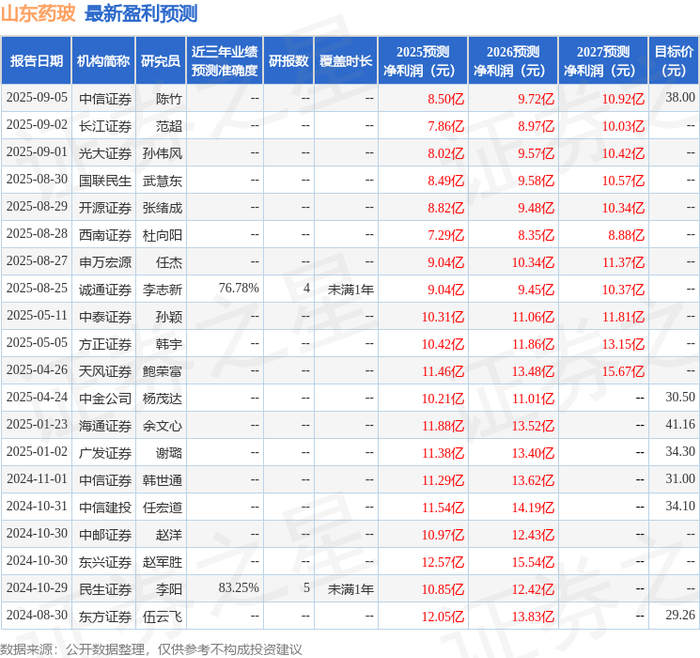The width and height of the screenshot is (700, 658).
Task: Click 广发证券 institution cell
Action: click(105, 453)
